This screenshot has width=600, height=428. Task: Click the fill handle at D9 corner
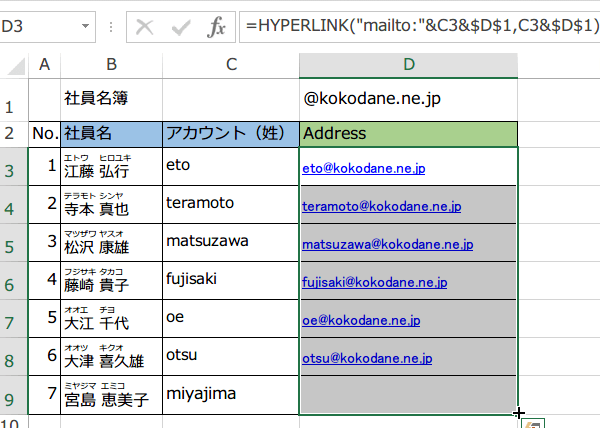pyautogui.click(x=518, y=414)
